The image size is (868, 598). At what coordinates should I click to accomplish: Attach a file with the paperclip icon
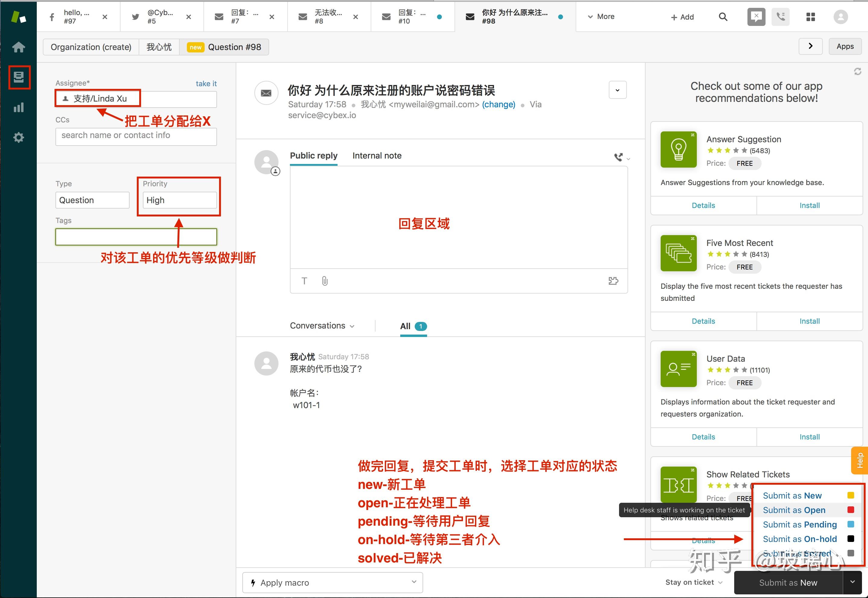pyautogui.click(x=324, y=281)
